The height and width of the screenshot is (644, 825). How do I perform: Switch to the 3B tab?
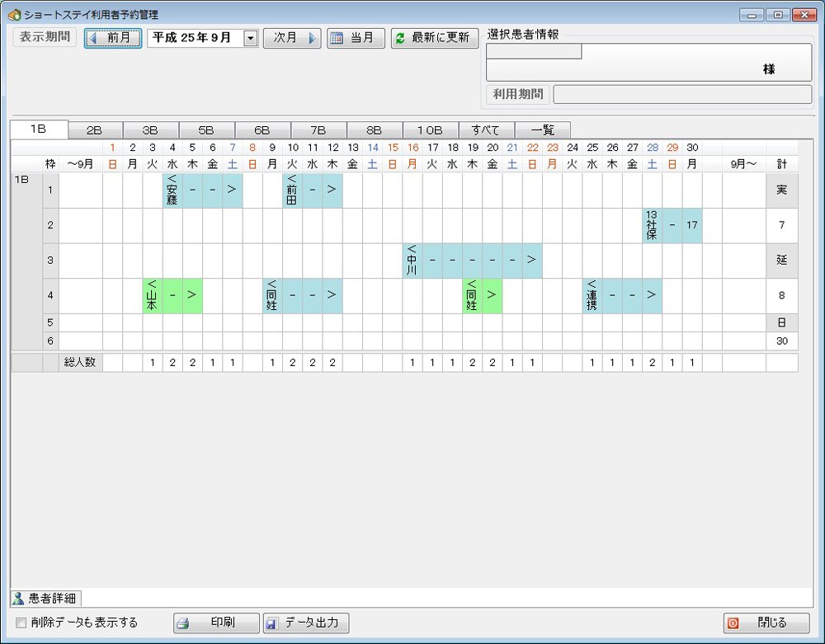[151, 130]
